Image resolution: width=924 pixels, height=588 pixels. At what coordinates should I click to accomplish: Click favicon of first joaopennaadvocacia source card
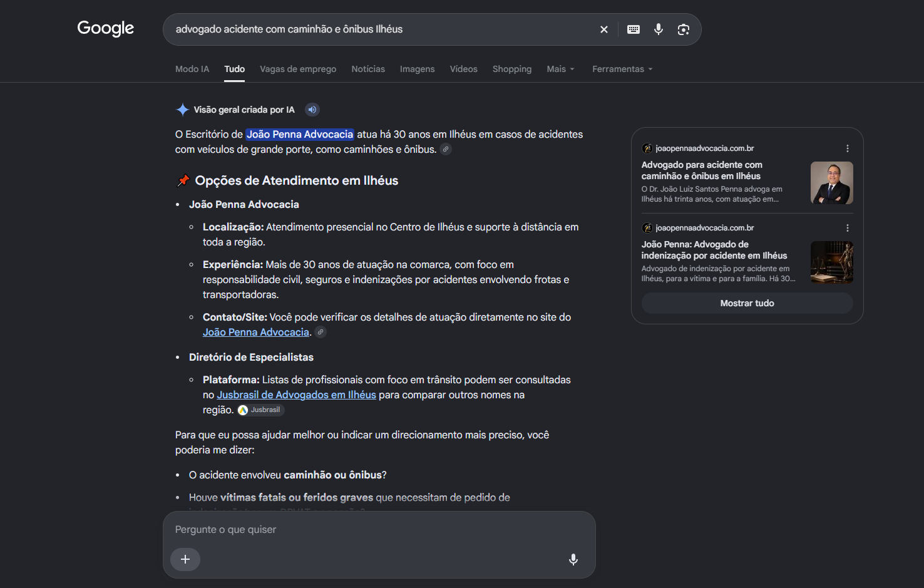(647, 148)
